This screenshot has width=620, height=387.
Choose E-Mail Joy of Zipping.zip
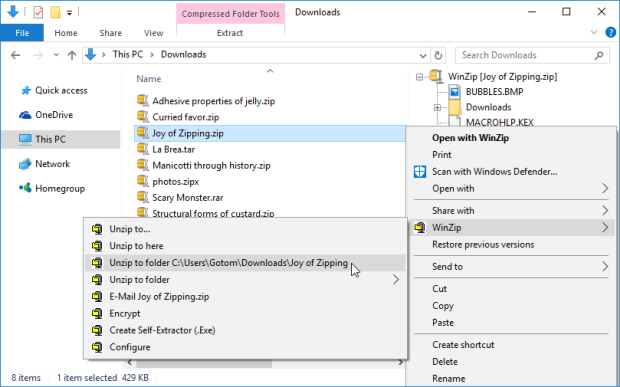159,296
